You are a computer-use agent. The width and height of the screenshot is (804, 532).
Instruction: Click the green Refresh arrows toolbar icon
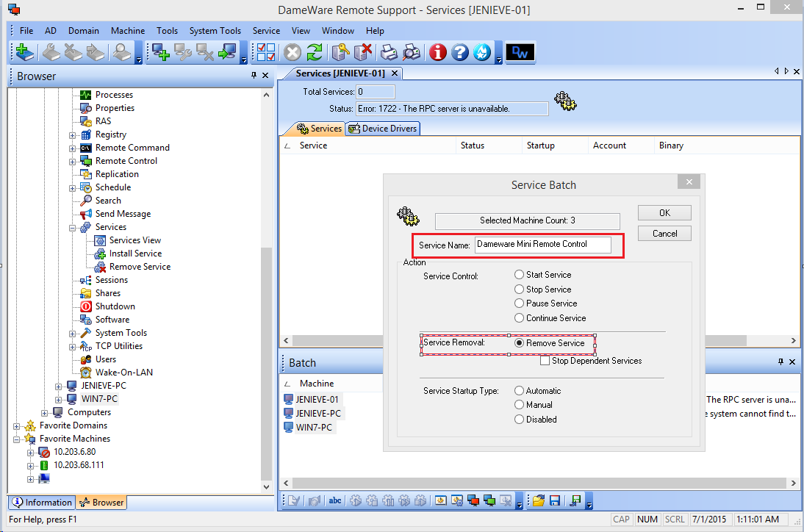point(315,52)
